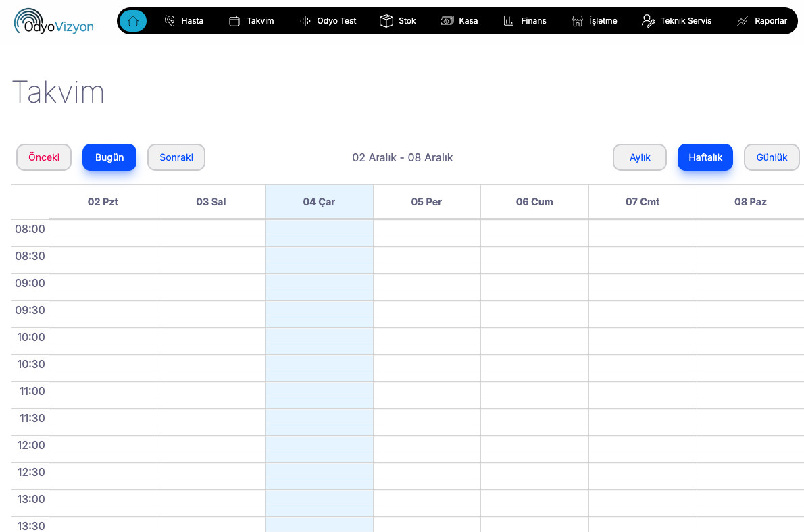
Task: Jump to today with Bugün button
Action: point(109,157)
